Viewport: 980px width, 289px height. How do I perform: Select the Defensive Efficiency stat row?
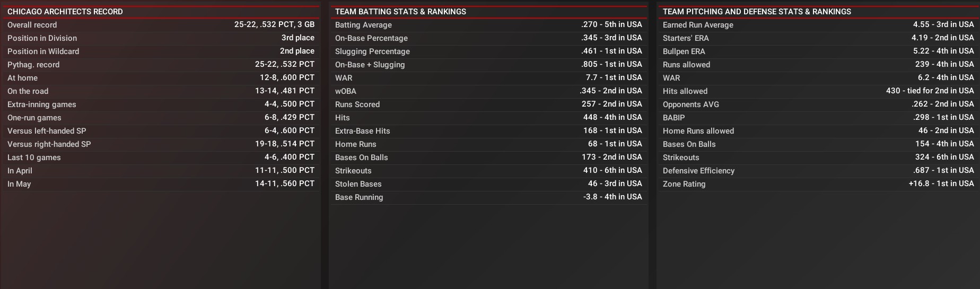(817, 171)
